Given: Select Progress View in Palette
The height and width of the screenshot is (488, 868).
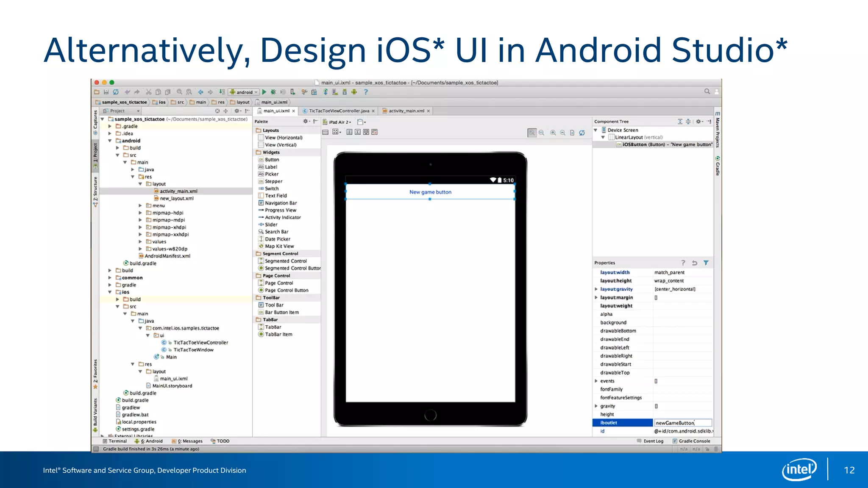Looking at the screenshot, I should (x=278, y=210).
